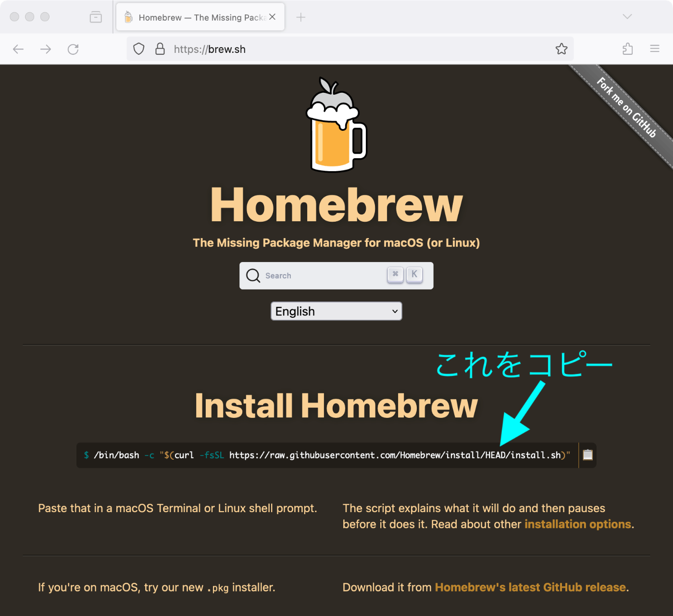The image size is (673, 616).
Task: Open the tab overview icon left of the tabs
Action: tap(96, 17)
